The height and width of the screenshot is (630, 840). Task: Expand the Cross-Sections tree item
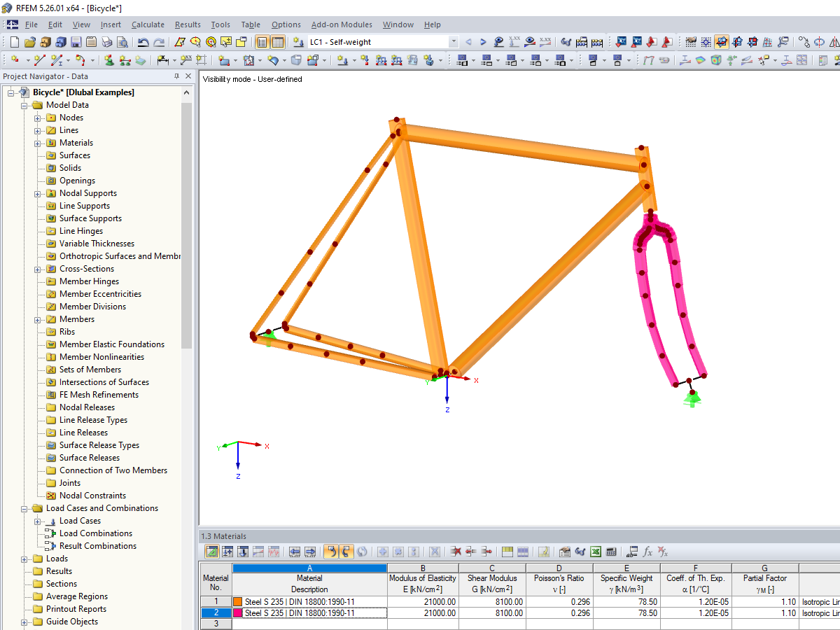click(37, 269)
